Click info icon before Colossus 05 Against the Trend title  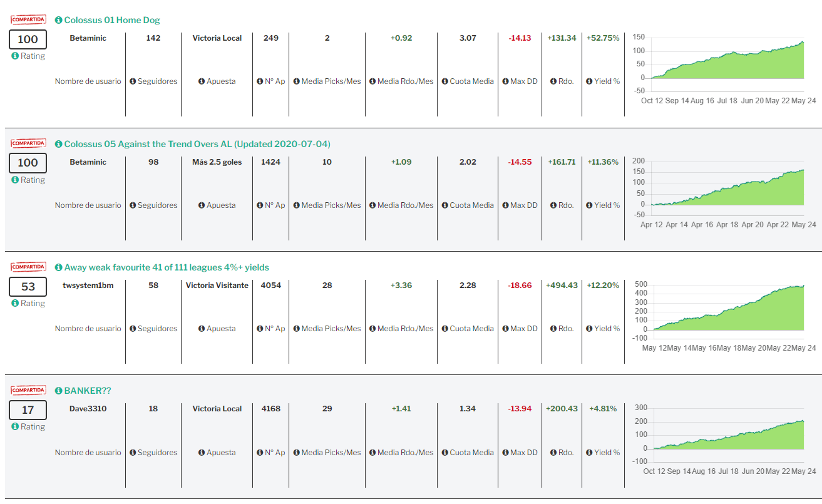[59, 144]
